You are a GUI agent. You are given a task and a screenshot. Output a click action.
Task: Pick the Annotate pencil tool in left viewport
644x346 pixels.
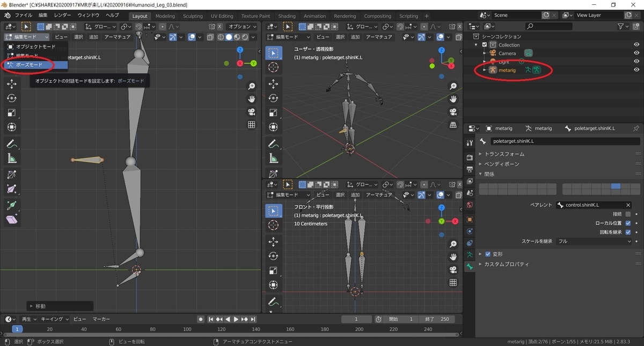[12, 143]
